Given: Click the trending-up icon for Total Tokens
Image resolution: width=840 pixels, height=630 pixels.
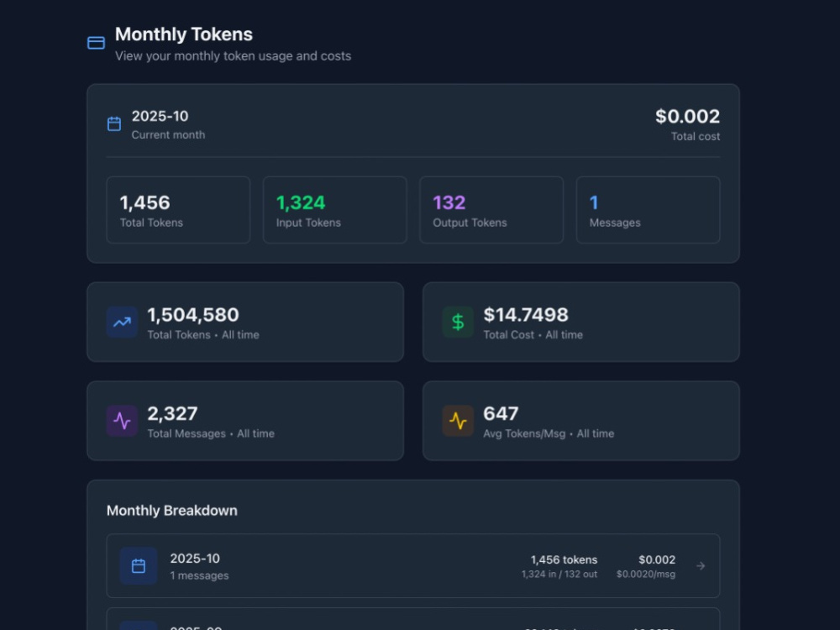Looking at the screenshot, I should [122, 322].
